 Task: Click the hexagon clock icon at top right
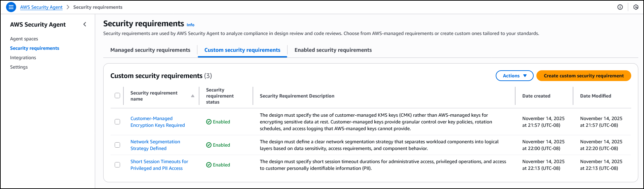pyautogui.click(x=636, y=7)
